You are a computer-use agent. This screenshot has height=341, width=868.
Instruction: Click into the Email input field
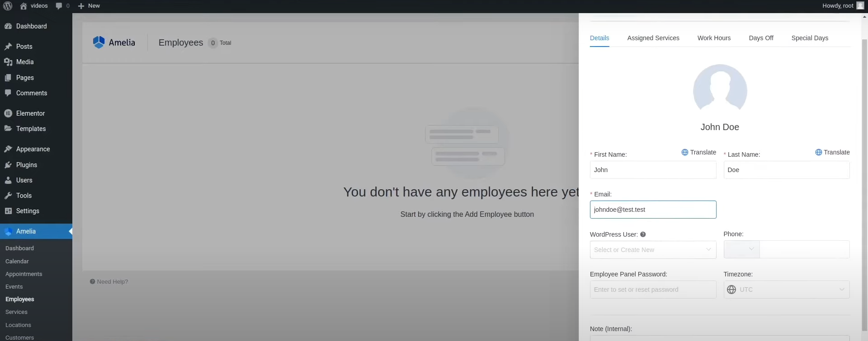(x=652, y=210)
